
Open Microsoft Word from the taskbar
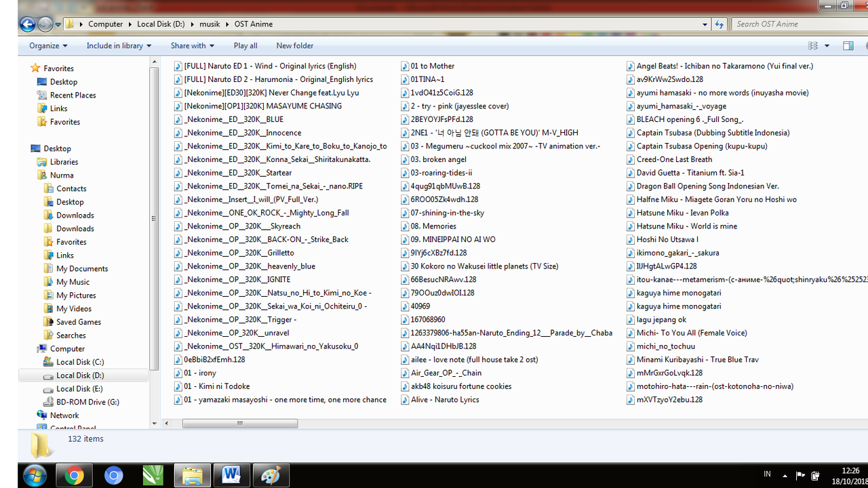pyautogui.click(x=231, y=476)
